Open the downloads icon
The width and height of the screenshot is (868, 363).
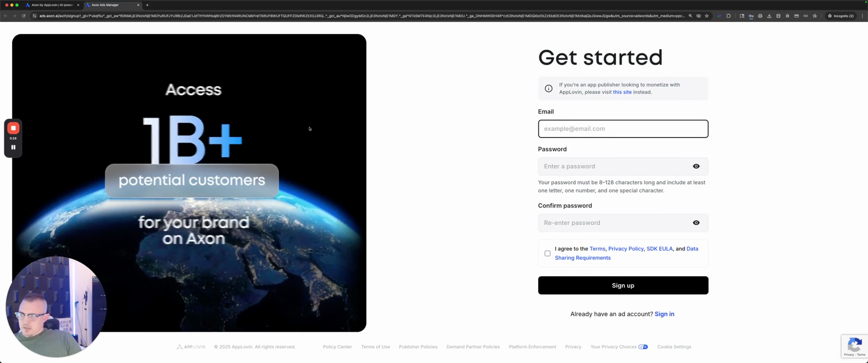coord(769,16)
